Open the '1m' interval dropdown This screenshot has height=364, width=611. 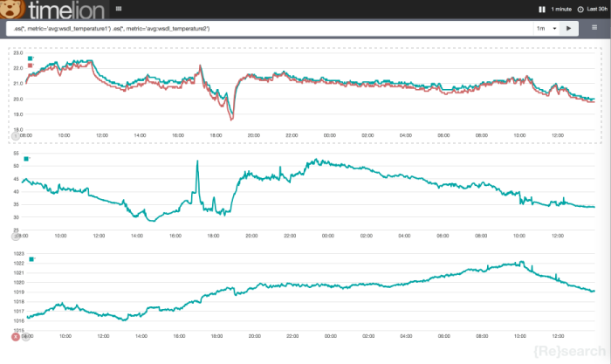pyautogui.click(x=546, y=29)
